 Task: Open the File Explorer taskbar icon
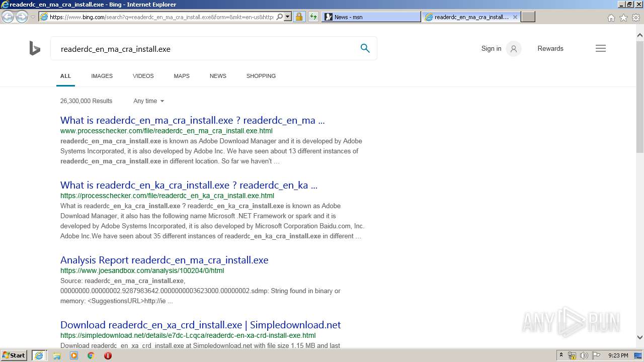click(x=57, y=355)
